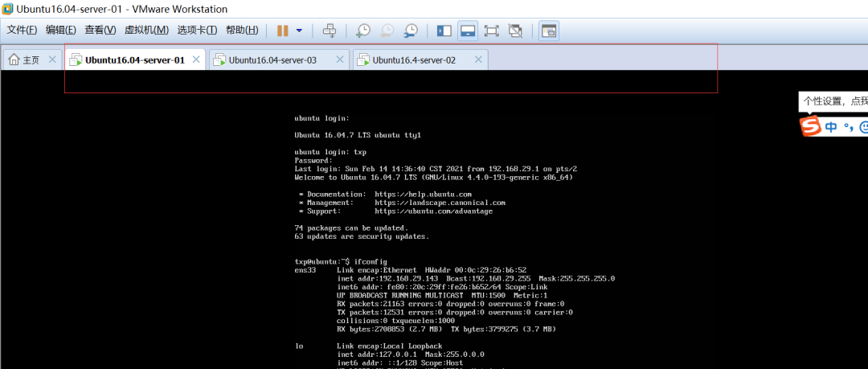Click the ens33 interface name
This screenshot has height=369, width=868.
pos(305,270)
